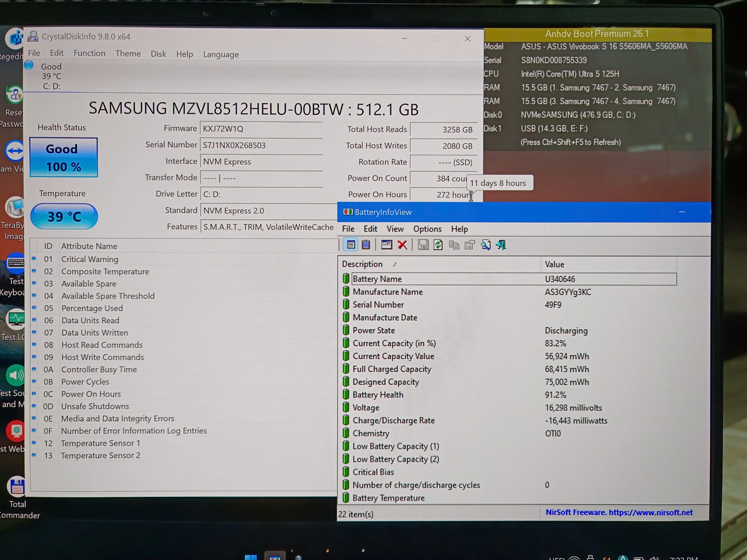Select the Number of charge/discharge cycles row
The width and height of the screenshot is (747, 560).
click(x=509, y=485)
